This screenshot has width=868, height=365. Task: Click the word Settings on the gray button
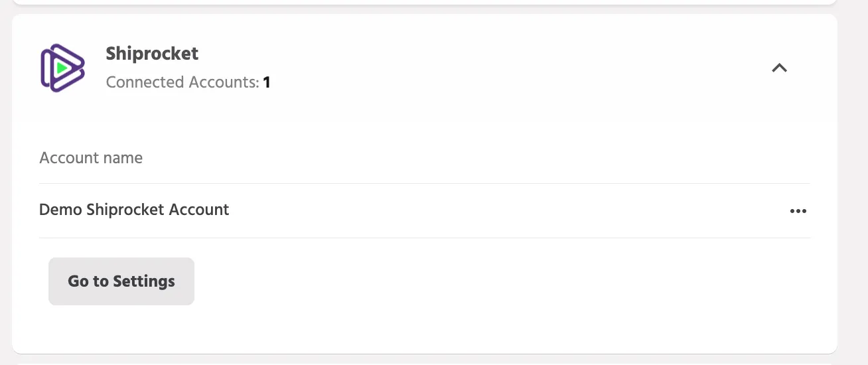pos(144,281)
